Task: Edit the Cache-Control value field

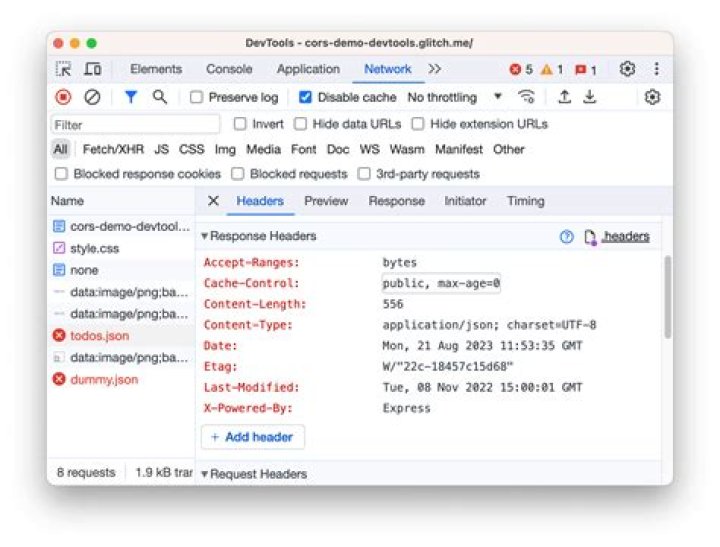Action: click(x=441, y=283)
